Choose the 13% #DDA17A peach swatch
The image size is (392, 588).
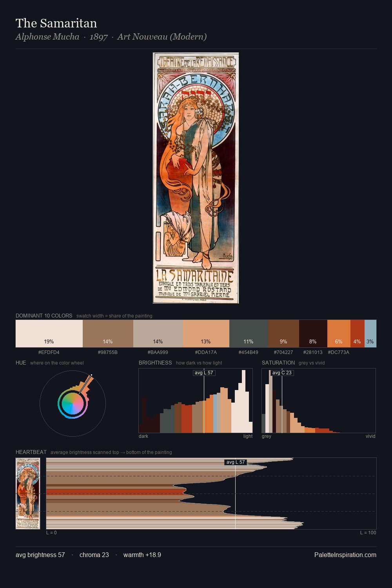click(206, 334)
